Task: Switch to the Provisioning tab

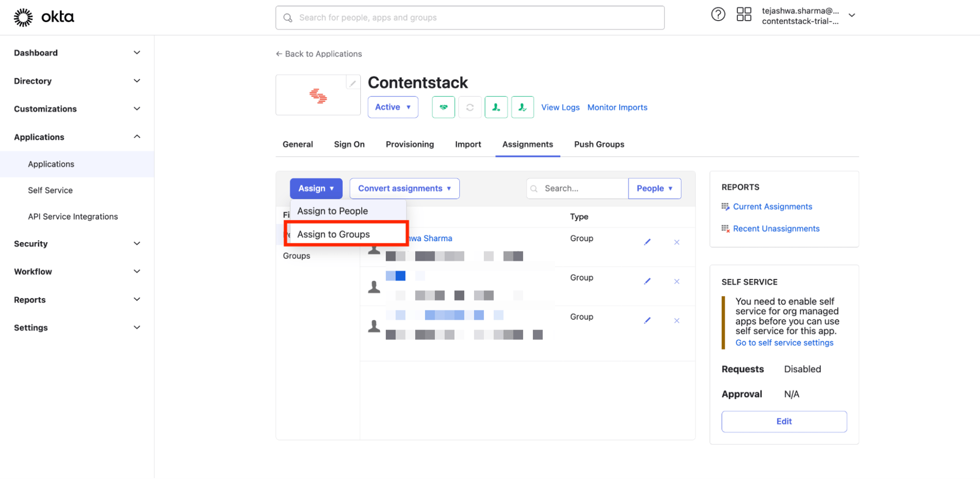Action: [409, 144]
